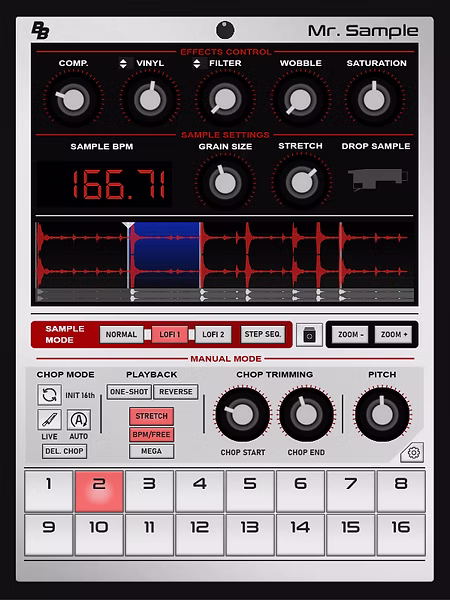Click the turntable cartridge Drop Sample icon
This screenshot has width=450, height=600.
377,179
